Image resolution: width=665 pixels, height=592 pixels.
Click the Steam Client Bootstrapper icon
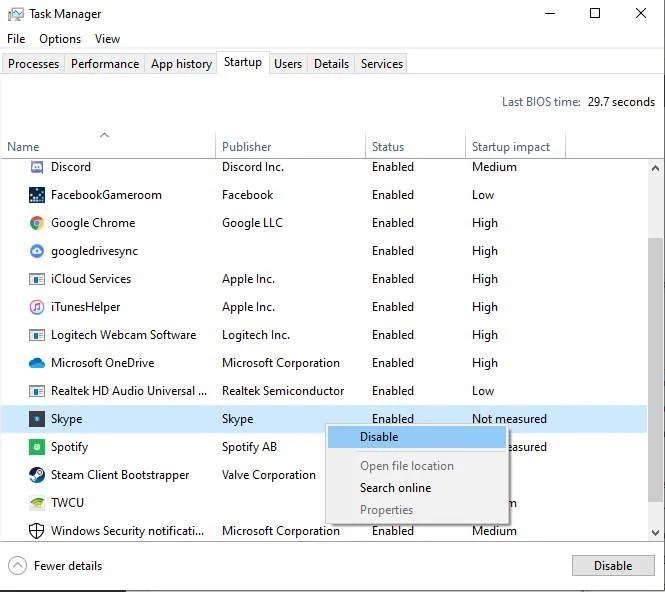pos(37,475)
